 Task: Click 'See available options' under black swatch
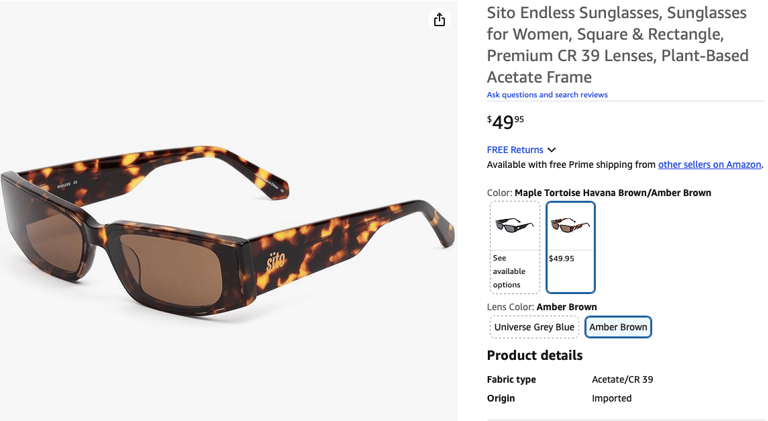(x=508, y=271)
